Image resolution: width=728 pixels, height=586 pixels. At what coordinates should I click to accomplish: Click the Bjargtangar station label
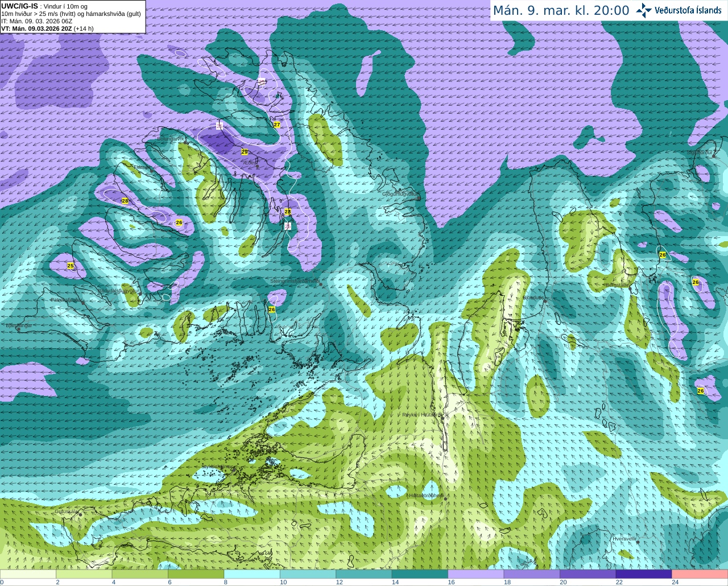(19, 325)
